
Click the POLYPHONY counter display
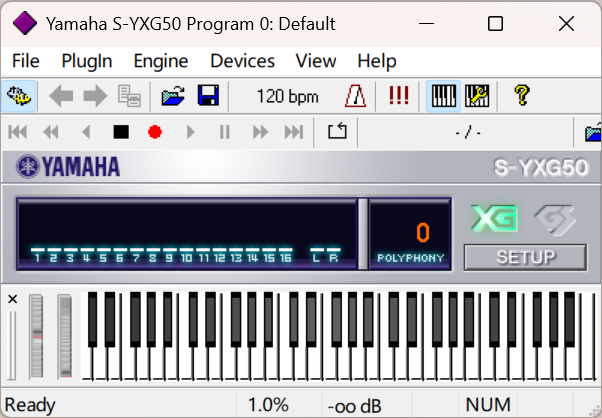tap(410, 234)
